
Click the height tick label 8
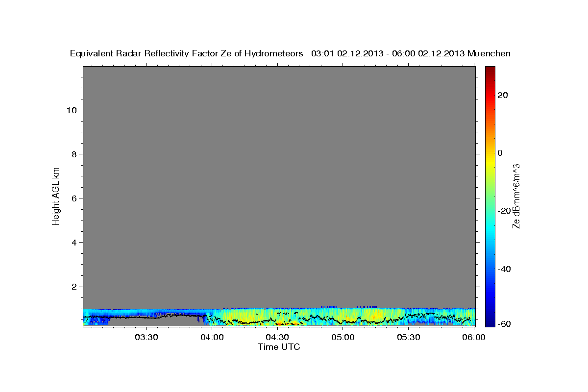point(73,154)
